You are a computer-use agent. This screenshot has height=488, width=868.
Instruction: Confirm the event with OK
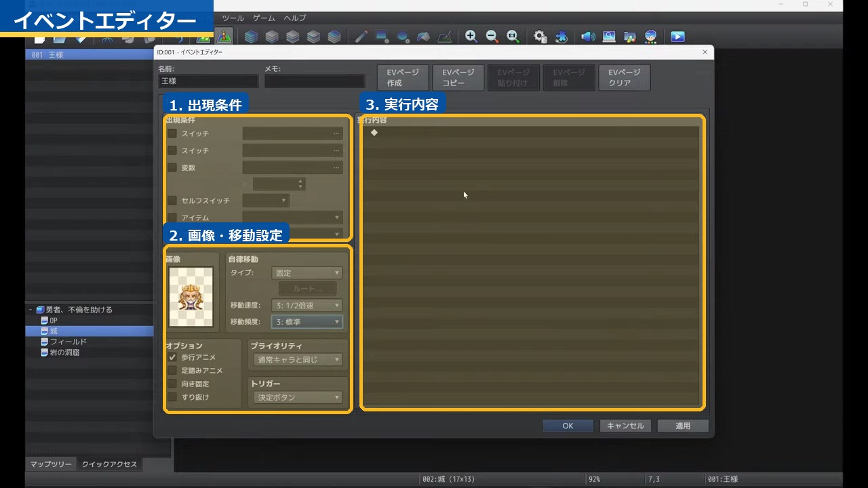click(x=568, y=426)
